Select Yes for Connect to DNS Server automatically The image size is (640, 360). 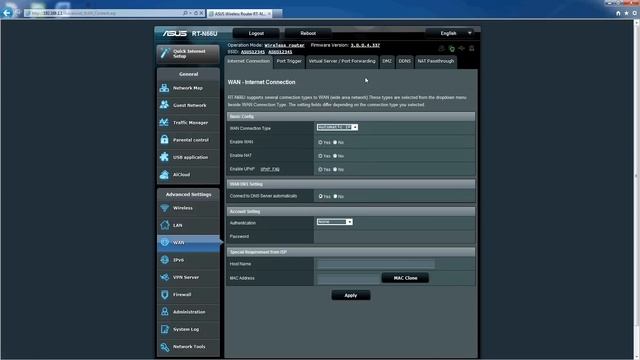coord(320,196)
